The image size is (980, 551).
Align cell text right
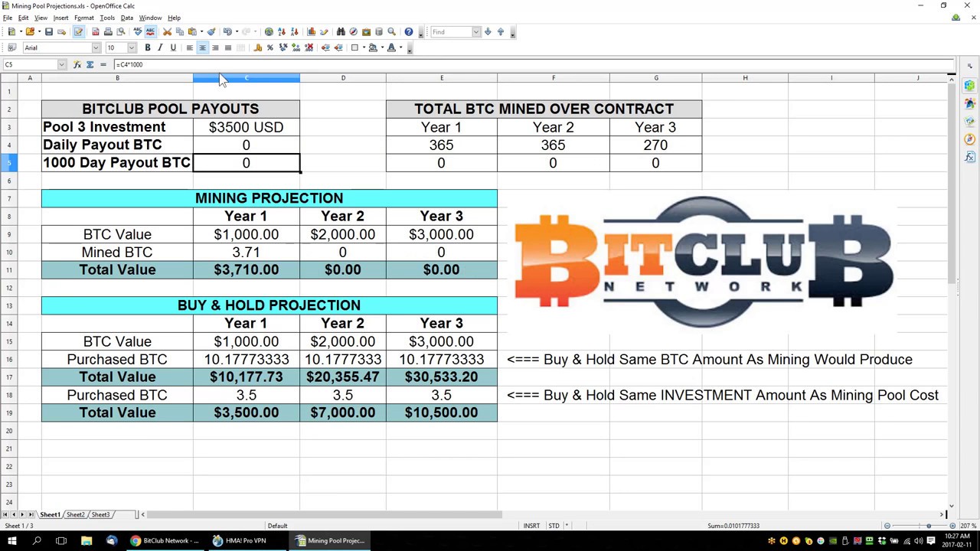[215, 47]
